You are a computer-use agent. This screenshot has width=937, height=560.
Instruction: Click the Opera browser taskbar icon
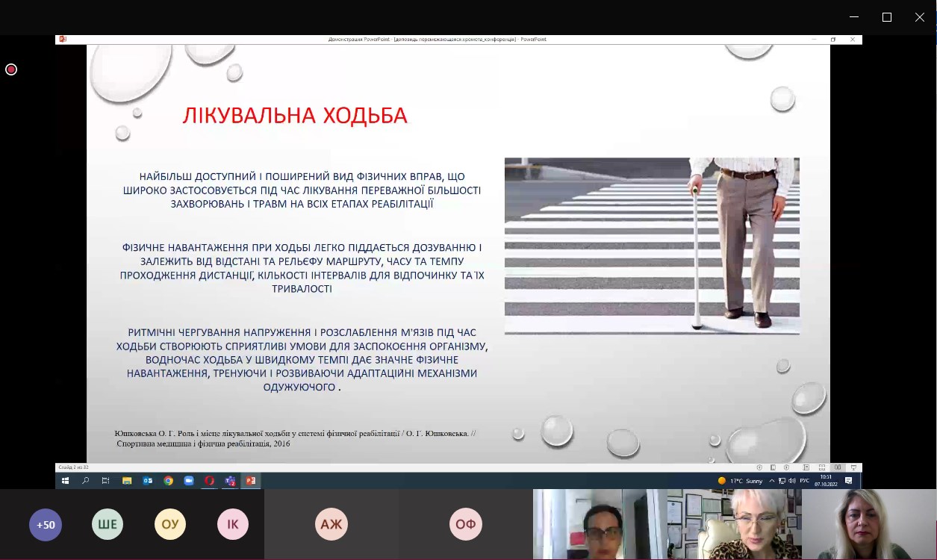coord(210,481)
